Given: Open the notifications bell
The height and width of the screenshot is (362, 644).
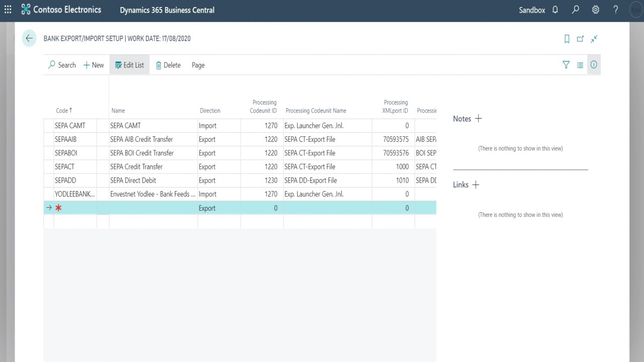Looking at the screenshot, I should pos(555,10).
